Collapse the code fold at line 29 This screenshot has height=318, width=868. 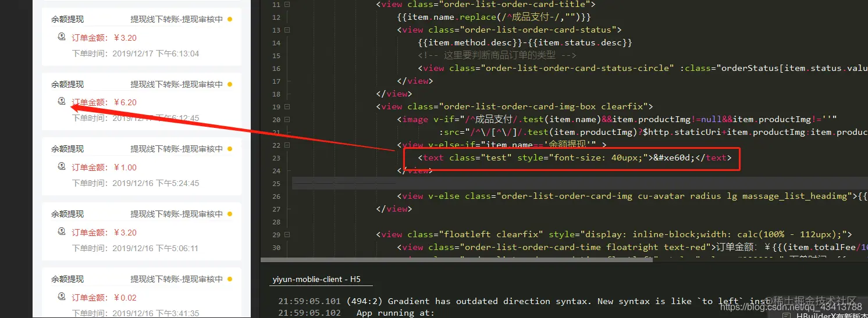tap(287, 235)
